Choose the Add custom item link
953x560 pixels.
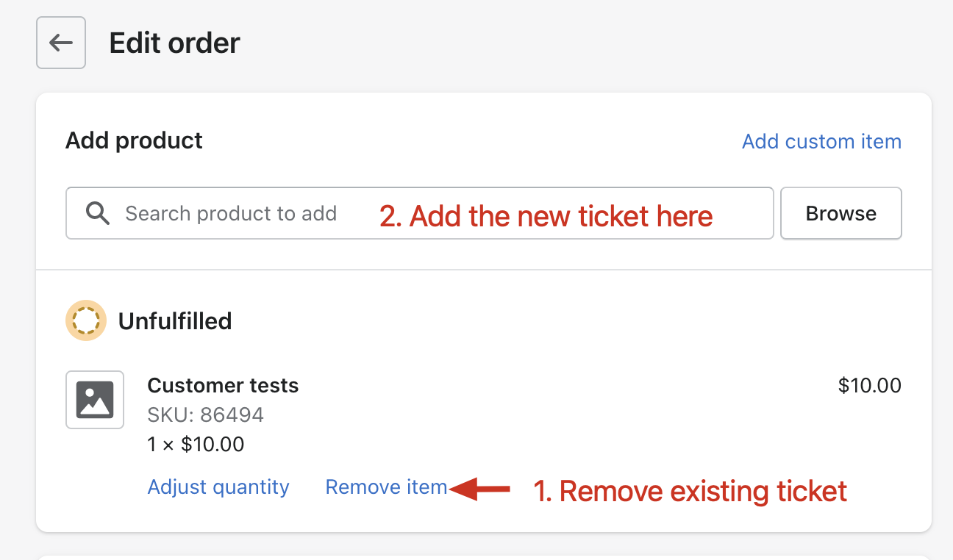[x=821, y=141]
